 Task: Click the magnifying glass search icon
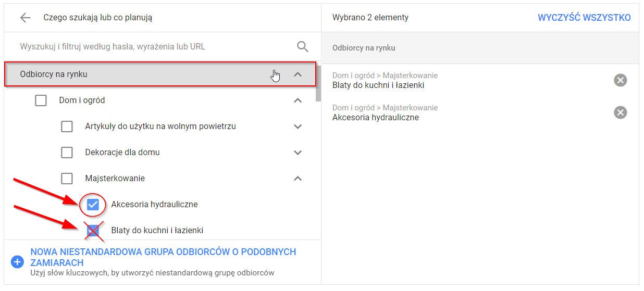click(303, 46)
